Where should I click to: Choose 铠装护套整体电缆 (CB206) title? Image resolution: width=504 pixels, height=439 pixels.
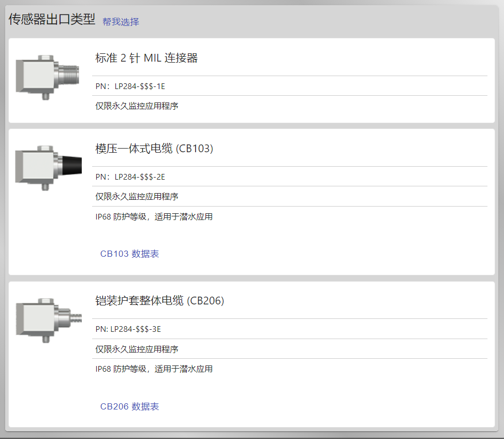160,301
